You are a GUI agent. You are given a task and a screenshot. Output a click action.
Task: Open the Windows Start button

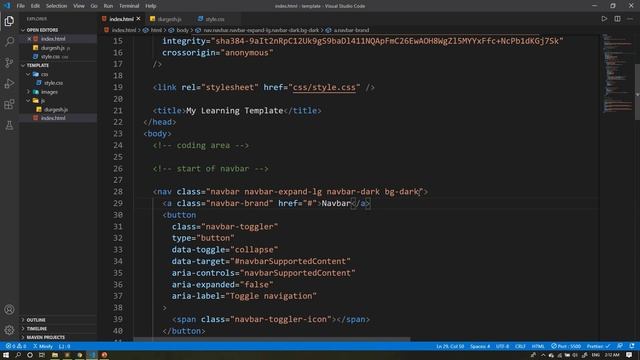pos(6,355)
